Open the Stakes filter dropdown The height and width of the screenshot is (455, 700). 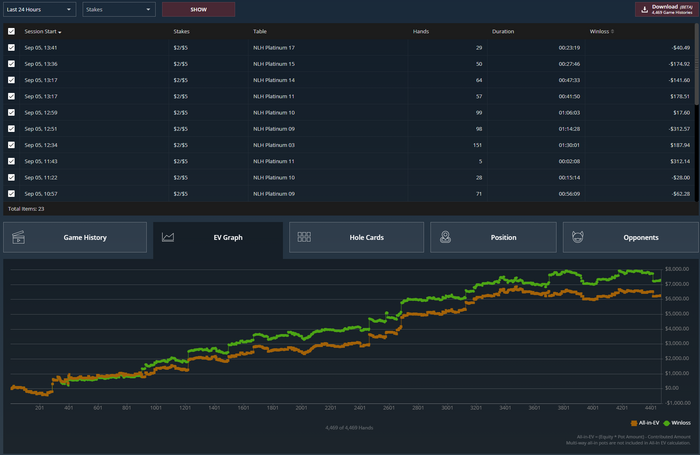click(x=119, y=9)
